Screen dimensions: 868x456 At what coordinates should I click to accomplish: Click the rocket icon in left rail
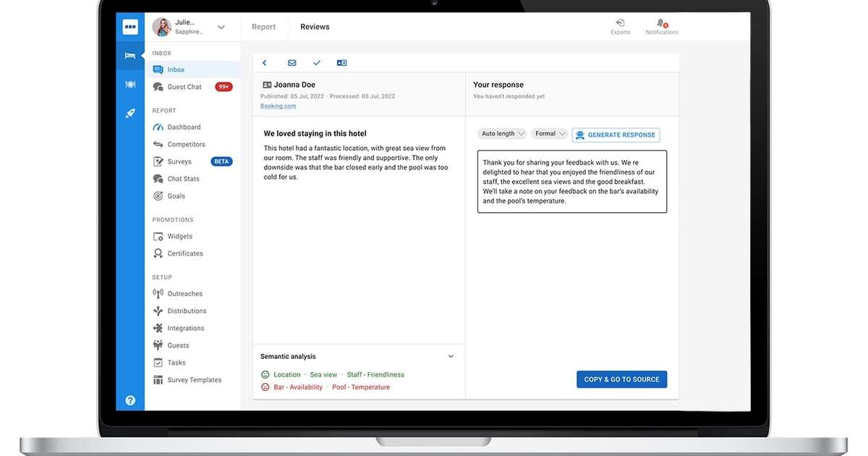[130, 114]
